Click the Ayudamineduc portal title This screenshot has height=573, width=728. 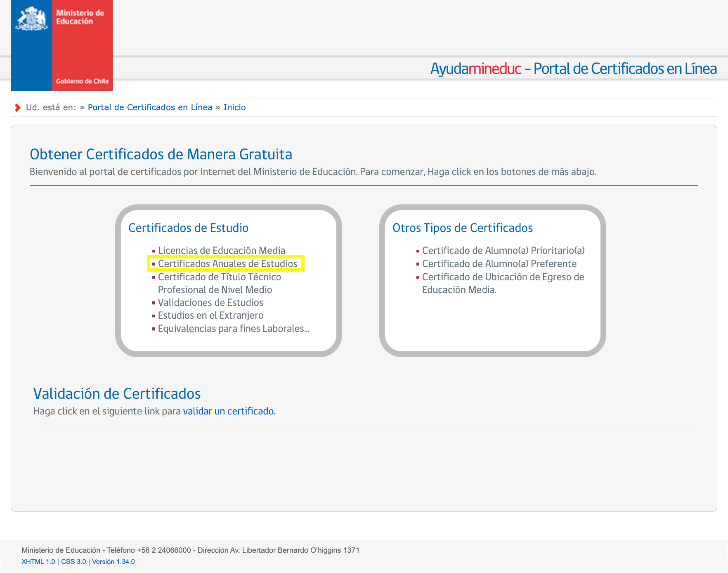click(573, 69)
